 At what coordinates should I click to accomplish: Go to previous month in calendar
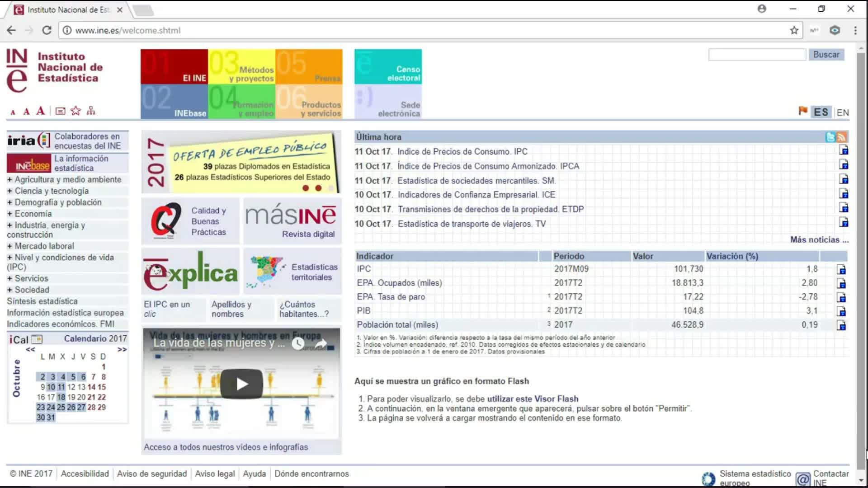(x=30, y=349)
